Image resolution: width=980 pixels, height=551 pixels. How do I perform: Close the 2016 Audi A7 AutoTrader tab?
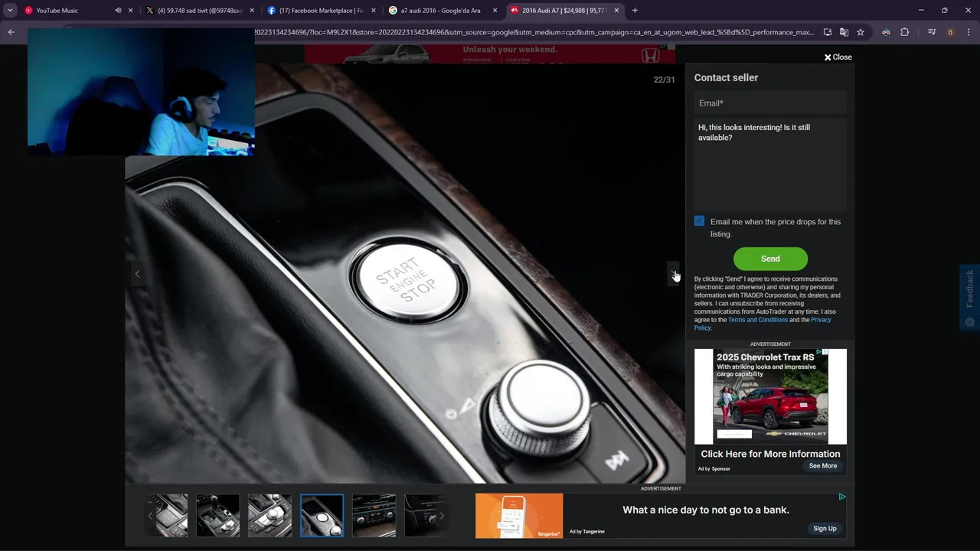click(x=616, y=11)
